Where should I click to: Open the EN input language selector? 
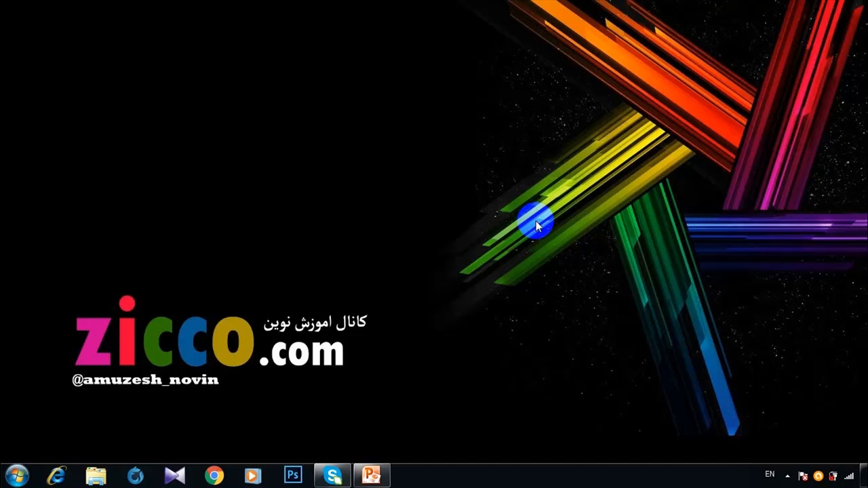(770, 474)
